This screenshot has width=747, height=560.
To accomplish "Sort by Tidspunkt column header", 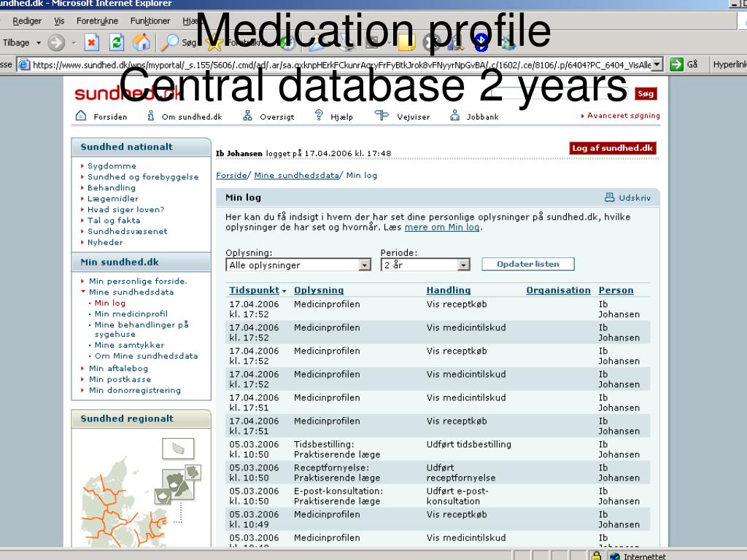I will [x=255, y=290].
